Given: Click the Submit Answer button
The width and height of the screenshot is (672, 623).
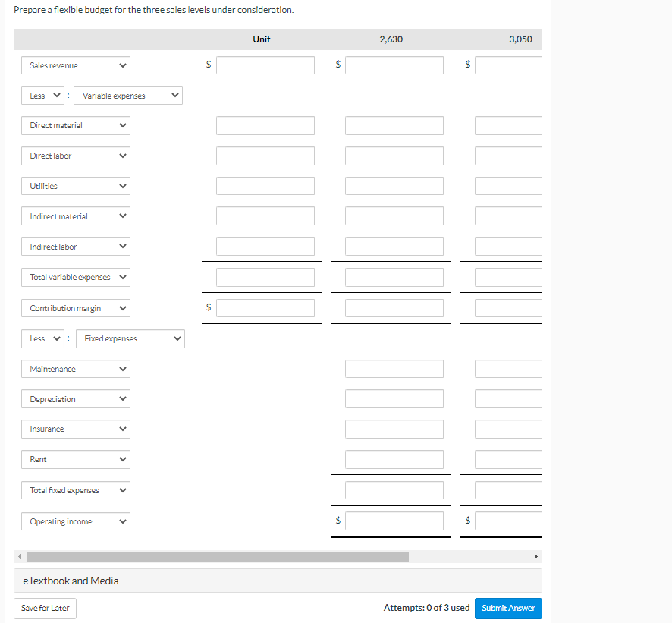Looking at the screenshot, I should (508, 608).
